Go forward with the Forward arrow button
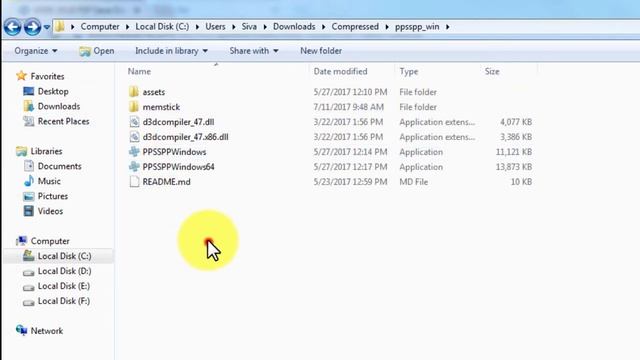Image resolution: width=640 pixels, height=360 pixels. [x=32, y=27]
